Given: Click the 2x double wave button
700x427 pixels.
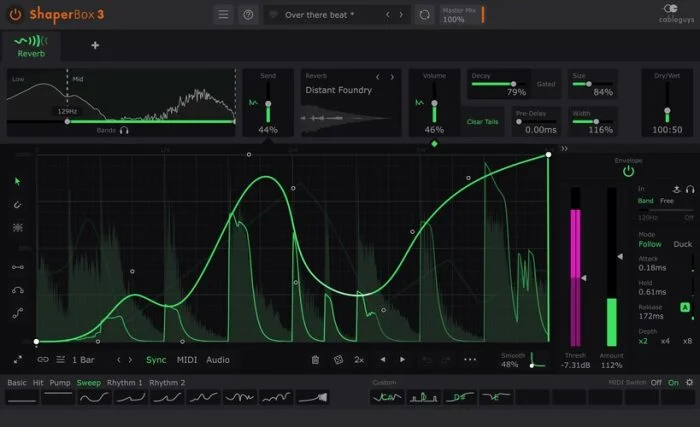Looking at the screenshot, I should click(359, 360).
